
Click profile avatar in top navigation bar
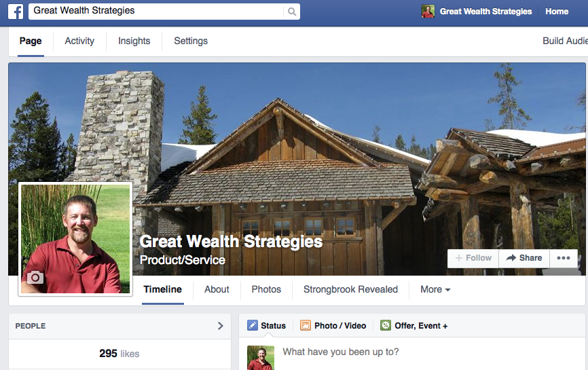point(428,12)
